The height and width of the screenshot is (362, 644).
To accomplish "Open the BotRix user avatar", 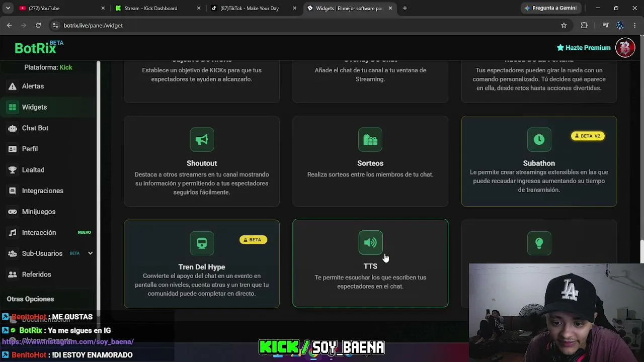I will point(625,48).
